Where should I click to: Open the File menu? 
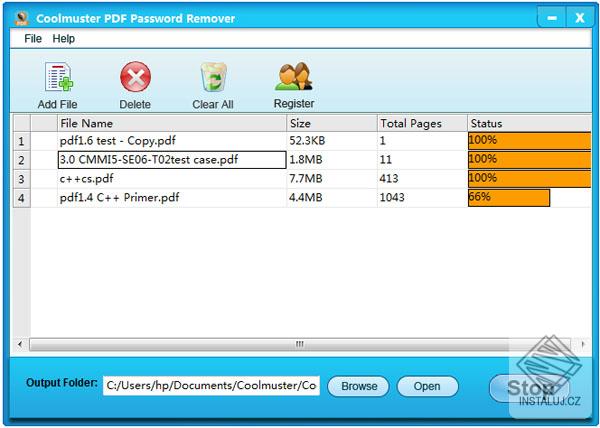coord(33,39)
